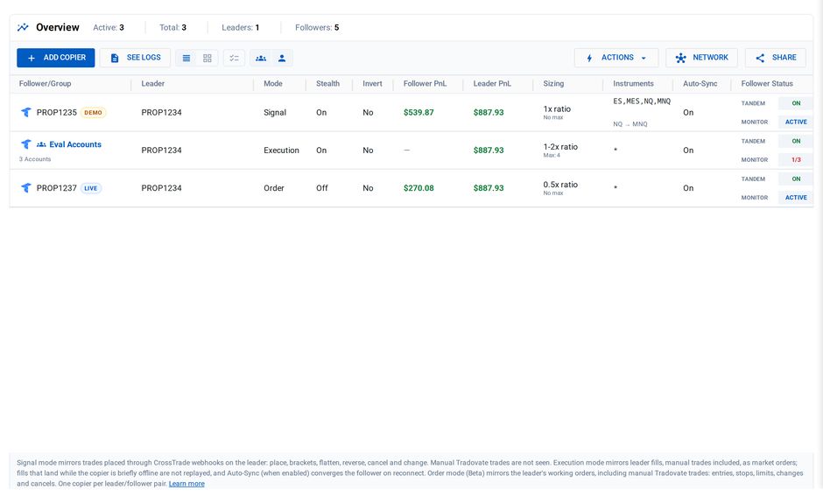Click the DEMO badge on PROP1235
Screen dimensions: 823x504
coord(93,113)
